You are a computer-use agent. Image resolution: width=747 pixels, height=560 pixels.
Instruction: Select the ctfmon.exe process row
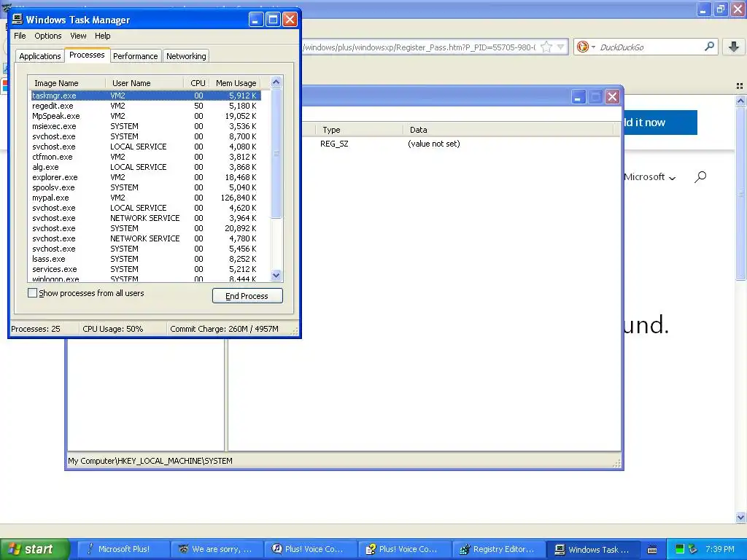[x=145, y=157]
